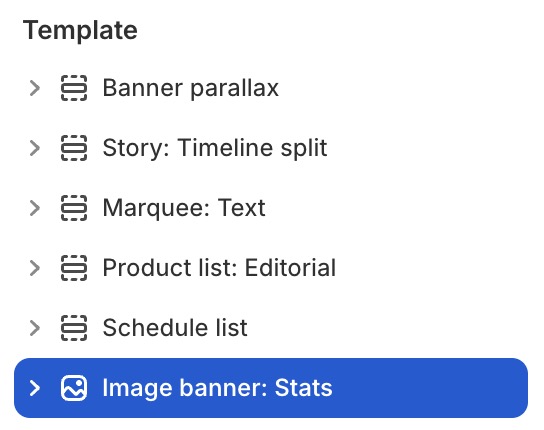
Task: Select the Marquee: Text label
Action: 184,208
